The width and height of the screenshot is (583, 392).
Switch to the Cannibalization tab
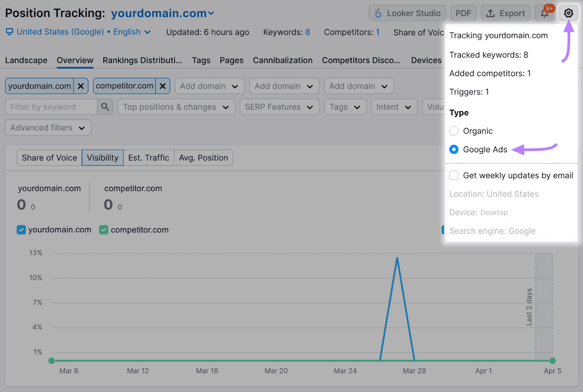[x=282, y=60]
